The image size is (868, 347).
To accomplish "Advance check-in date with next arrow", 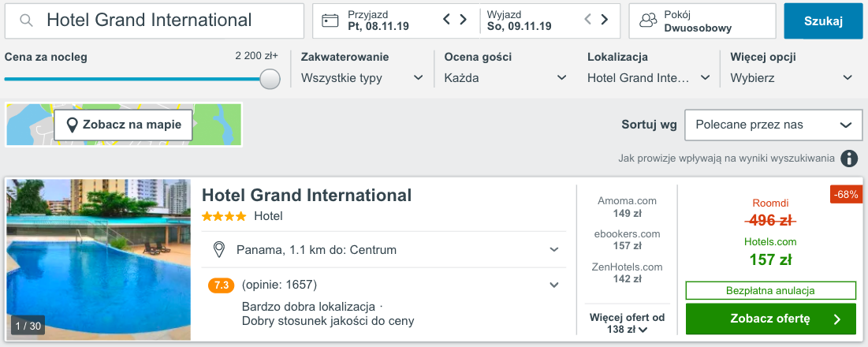I will (x=464, y=20).
